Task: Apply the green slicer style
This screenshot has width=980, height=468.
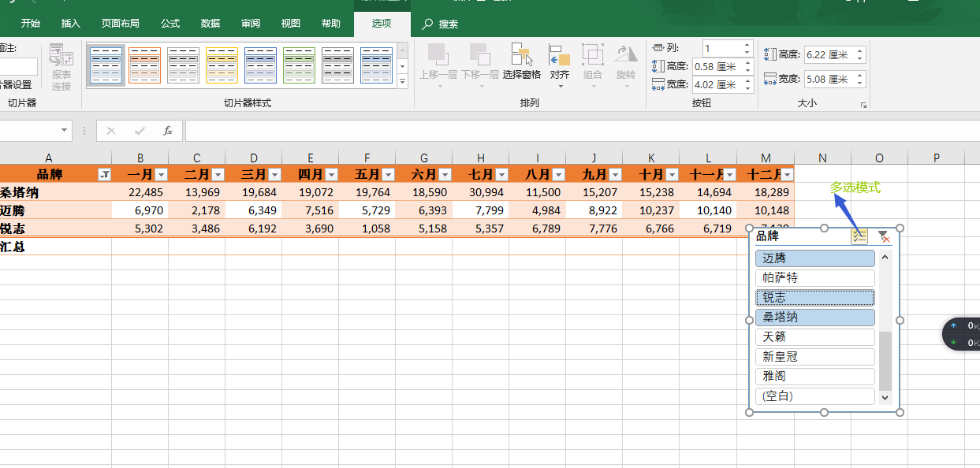Action: pos(299,65)
